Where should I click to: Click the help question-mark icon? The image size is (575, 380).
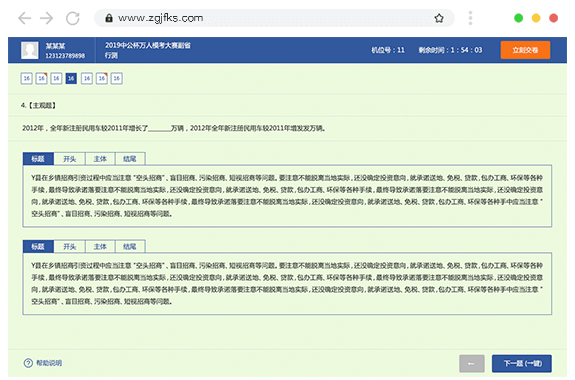click(x=28, y=363)
